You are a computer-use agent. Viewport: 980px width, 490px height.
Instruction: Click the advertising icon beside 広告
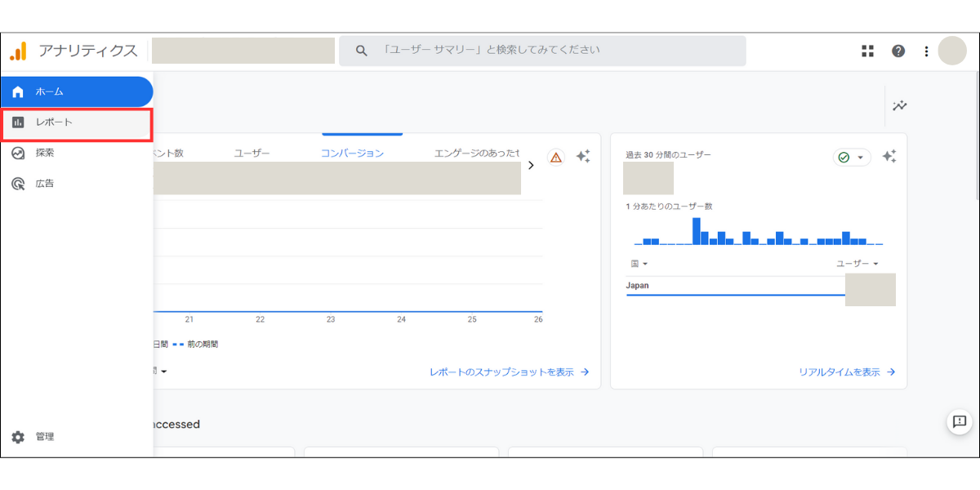(18, 184)
